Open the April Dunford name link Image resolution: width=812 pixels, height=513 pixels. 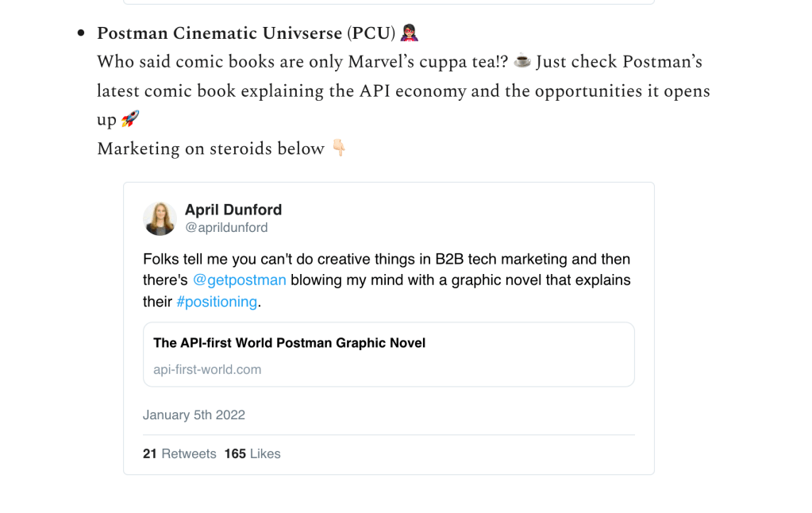(233, 210)
